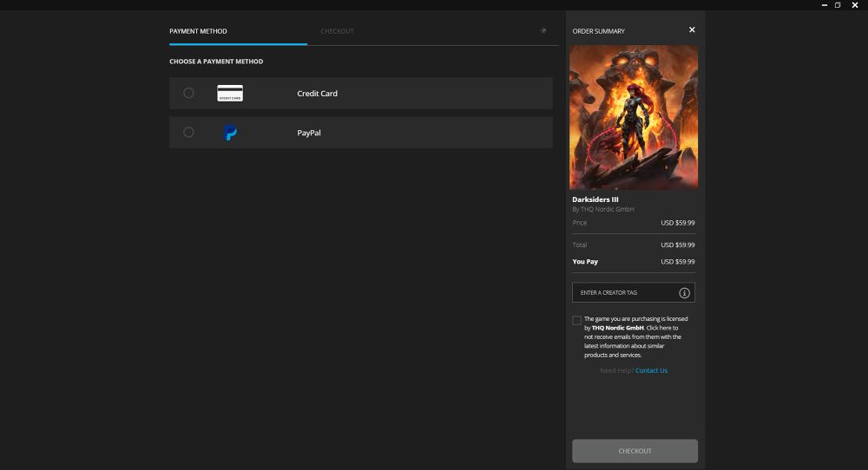The image size is (868, 470).
Task: Close the Order Summary panel
Action: pyautogui.click(x=692, y=30)
